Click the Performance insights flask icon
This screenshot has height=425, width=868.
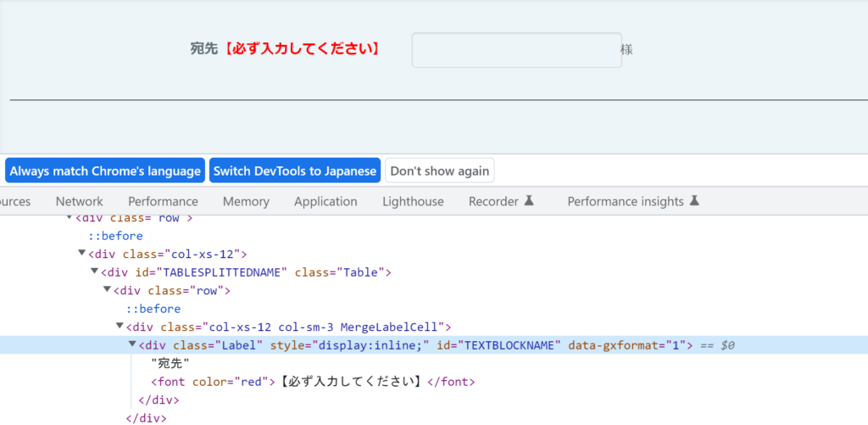click(695, 200)
